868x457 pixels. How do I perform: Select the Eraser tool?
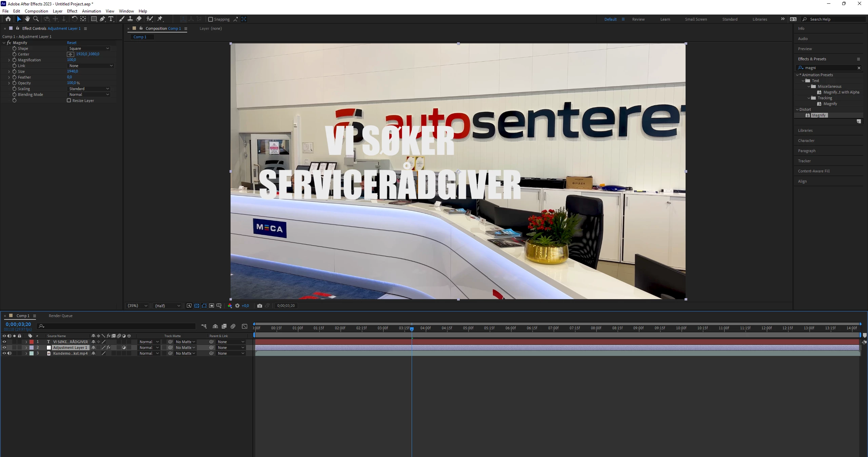[x=139, y=19]
